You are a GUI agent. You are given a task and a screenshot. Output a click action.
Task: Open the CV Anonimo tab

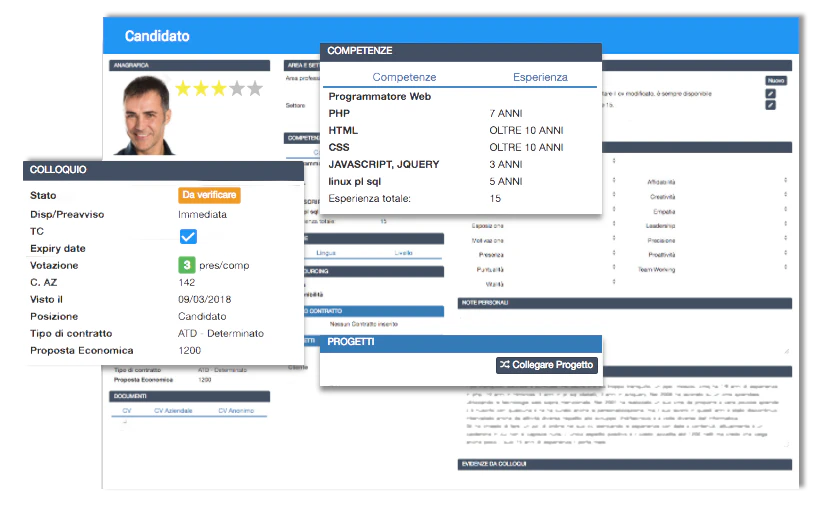click(236, 410)
